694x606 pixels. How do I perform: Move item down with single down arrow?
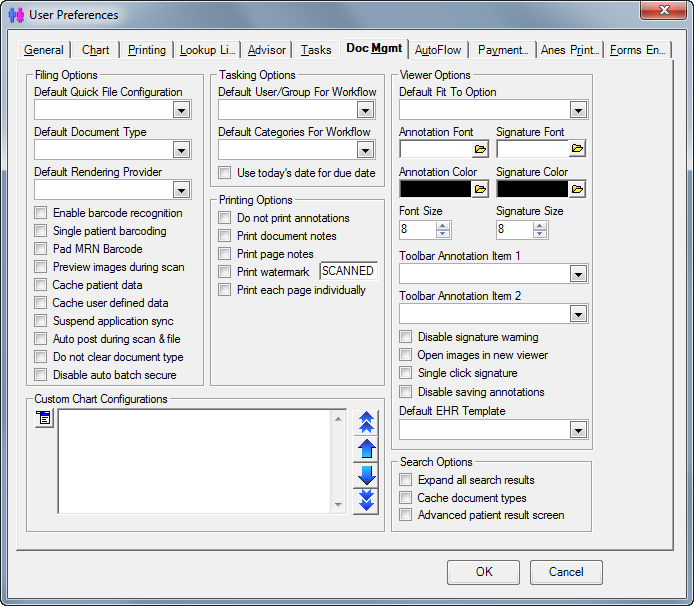click(x=366, y=475)
